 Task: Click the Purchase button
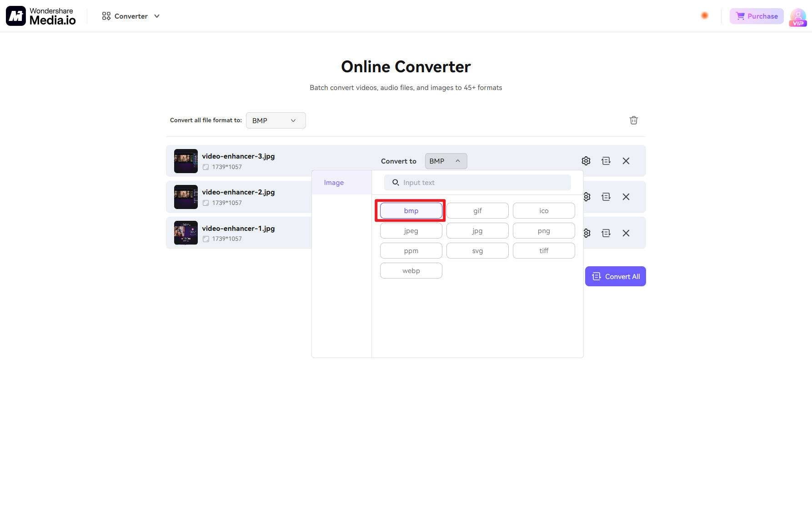point(757,16)
